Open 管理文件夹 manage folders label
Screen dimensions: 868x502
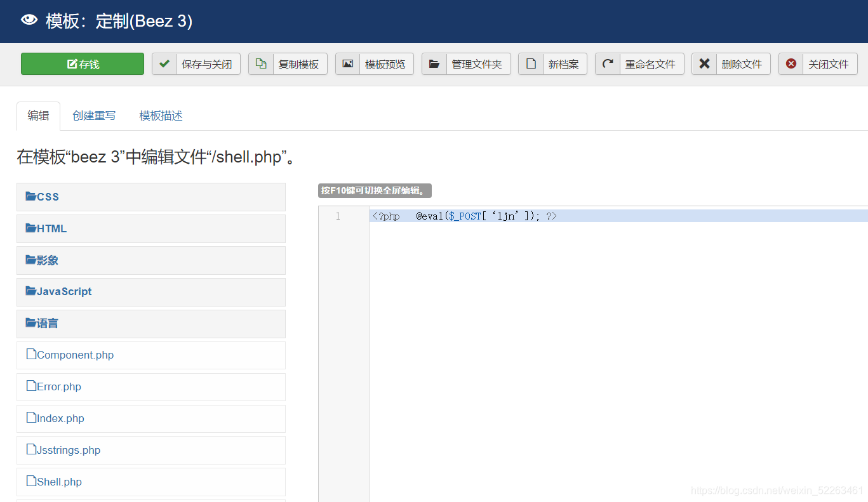[x=477, y=64]
